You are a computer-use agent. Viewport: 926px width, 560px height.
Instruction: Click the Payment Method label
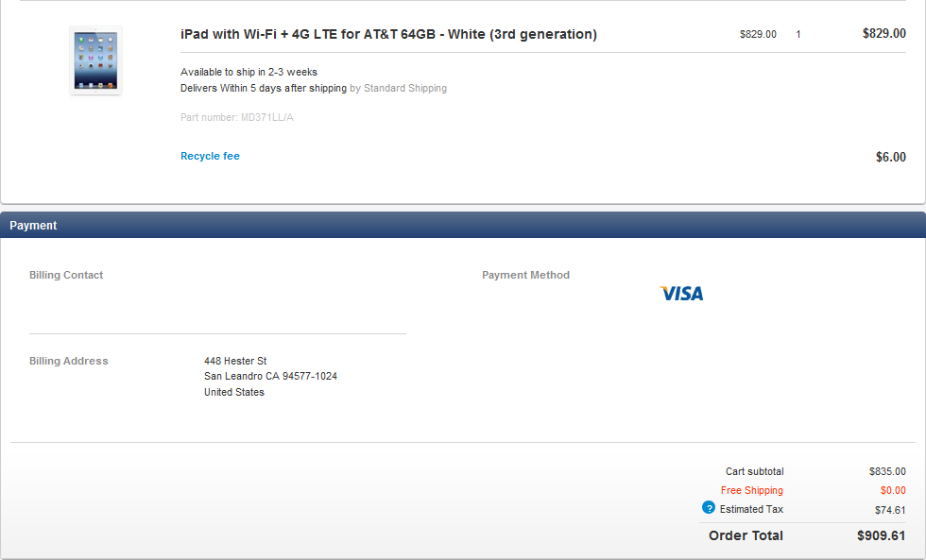(525, 276)
